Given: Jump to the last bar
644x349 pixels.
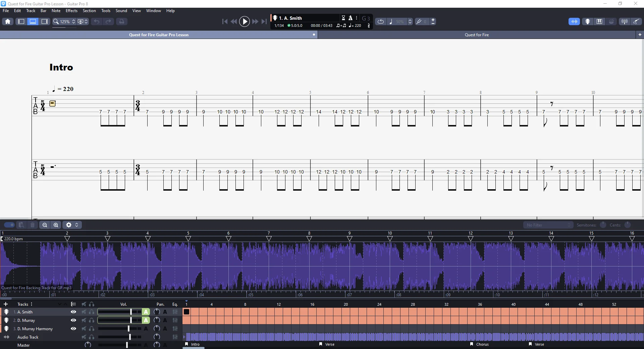Looking at the screenshot, I should (x=264, y=21).
